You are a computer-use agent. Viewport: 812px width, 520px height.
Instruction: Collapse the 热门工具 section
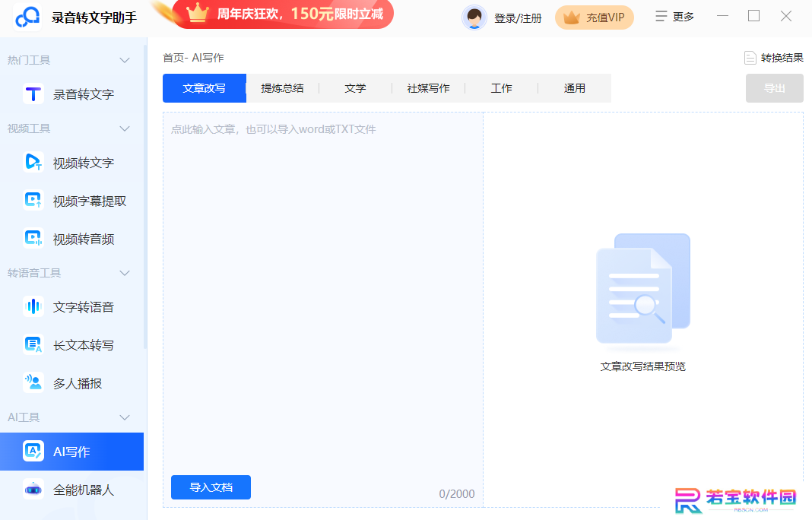[124, 60]
